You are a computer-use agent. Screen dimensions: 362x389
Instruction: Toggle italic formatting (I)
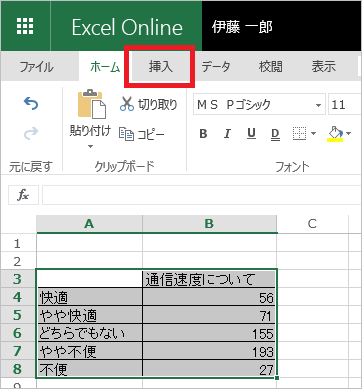(227, 134)
